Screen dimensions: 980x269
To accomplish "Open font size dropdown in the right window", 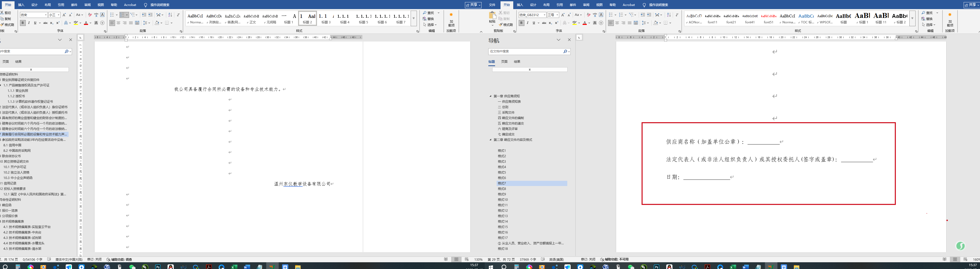I will coord(557,15).
